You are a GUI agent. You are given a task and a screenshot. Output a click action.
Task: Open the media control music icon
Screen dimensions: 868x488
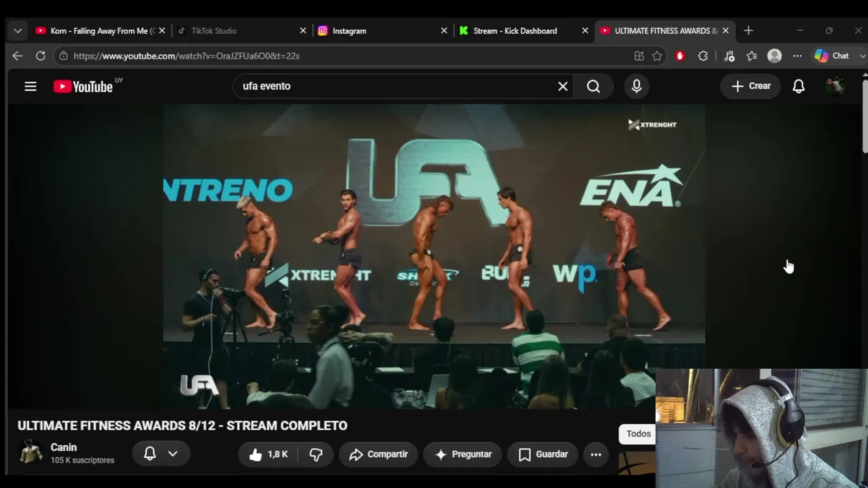click(x=729, y=56)
